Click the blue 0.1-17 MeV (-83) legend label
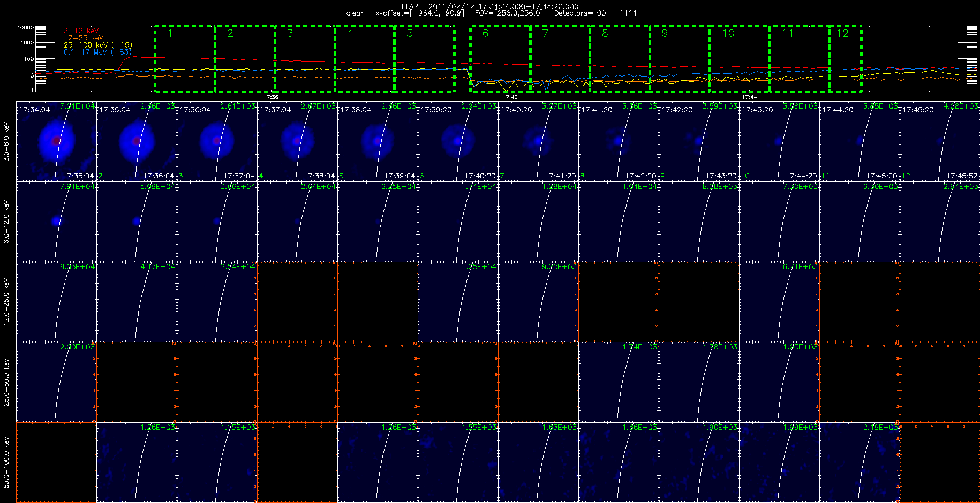Screen dimensions: 980x503 coord(97,52)
